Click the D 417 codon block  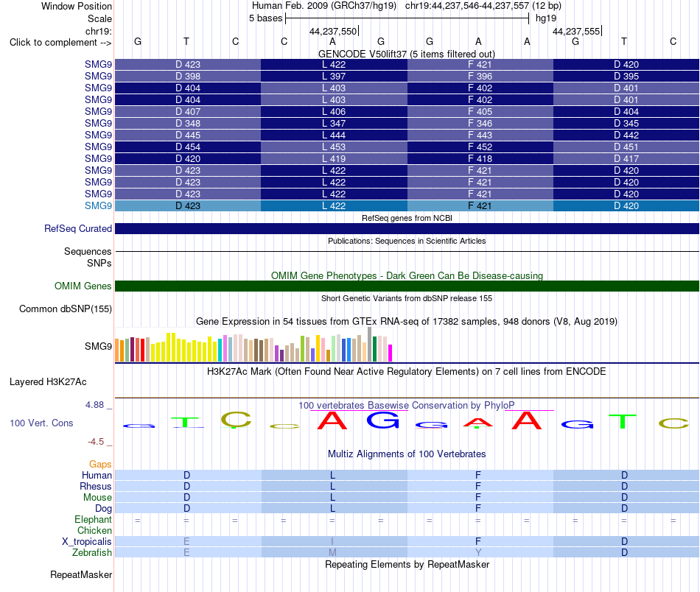coord(626,159)
